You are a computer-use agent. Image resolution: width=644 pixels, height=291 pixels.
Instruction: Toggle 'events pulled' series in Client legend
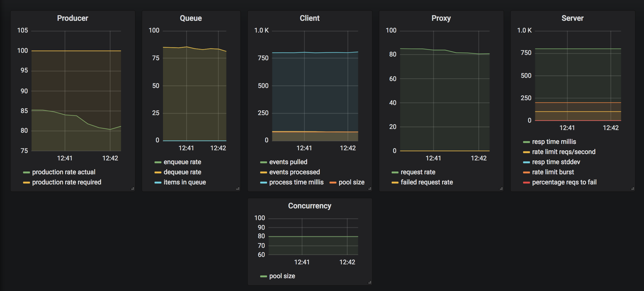(x=288, y=162)
